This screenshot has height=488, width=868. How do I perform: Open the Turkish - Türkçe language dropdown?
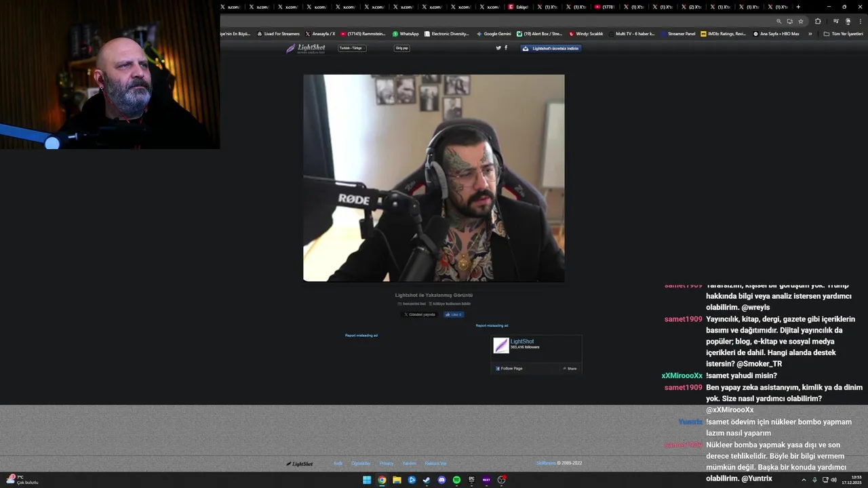[x=352, y=48]
